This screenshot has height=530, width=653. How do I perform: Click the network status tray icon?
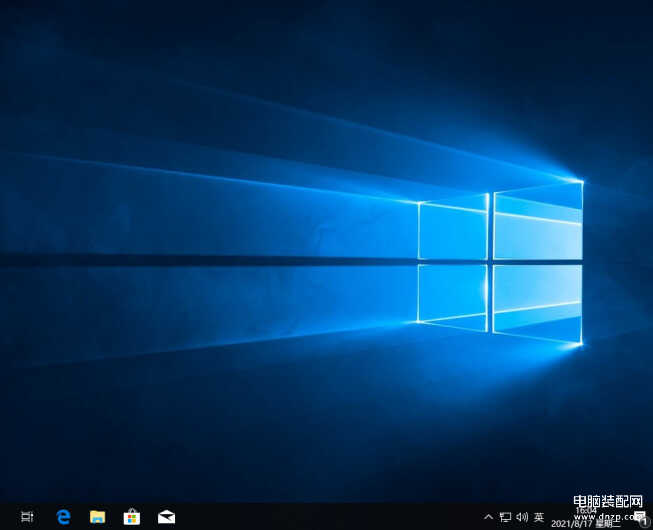(x=505, y=517)
